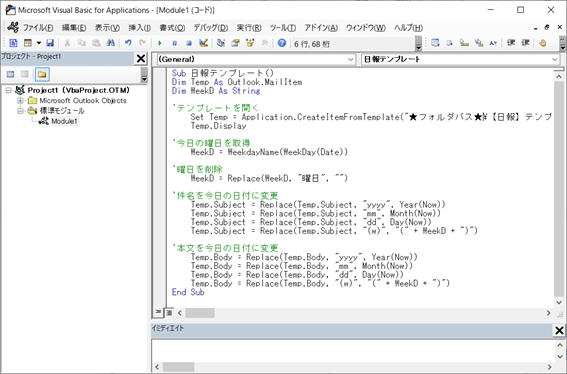Viewport: 567px width, 374px height.
Task: Click the code window horizontal scrollbar thumb
Action: pos(200,313)
